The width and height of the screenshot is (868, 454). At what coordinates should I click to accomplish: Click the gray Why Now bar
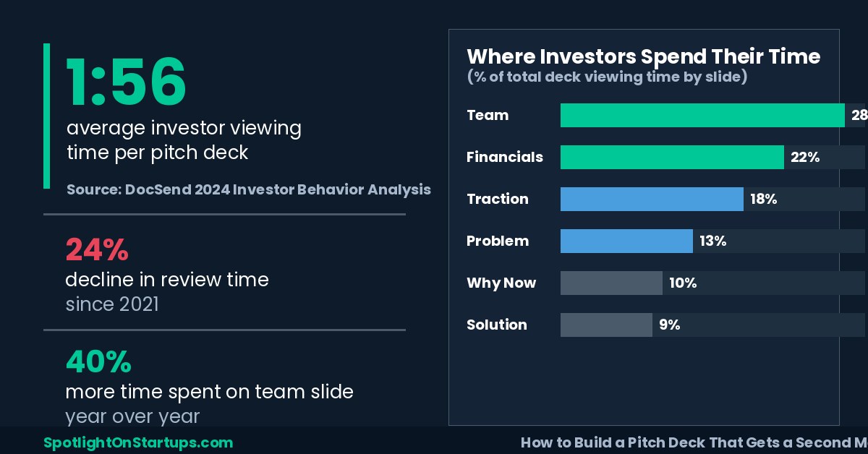[x=611, y=283]
